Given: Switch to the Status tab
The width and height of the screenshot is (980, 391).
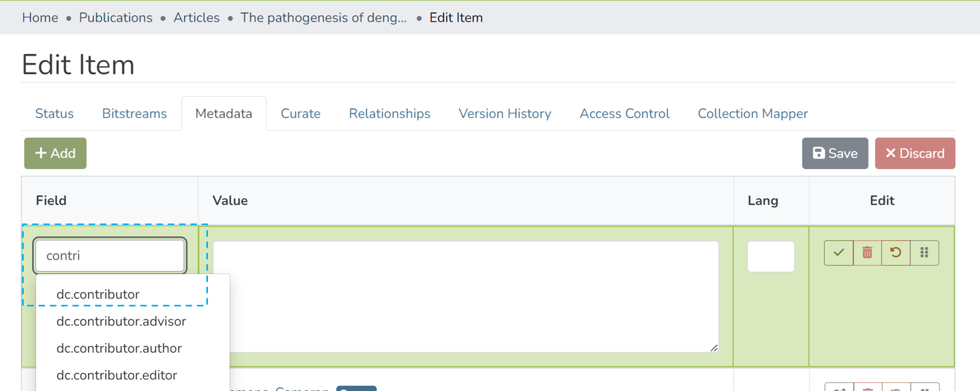Looking at the screenshot, I should (x=54, y=114).
